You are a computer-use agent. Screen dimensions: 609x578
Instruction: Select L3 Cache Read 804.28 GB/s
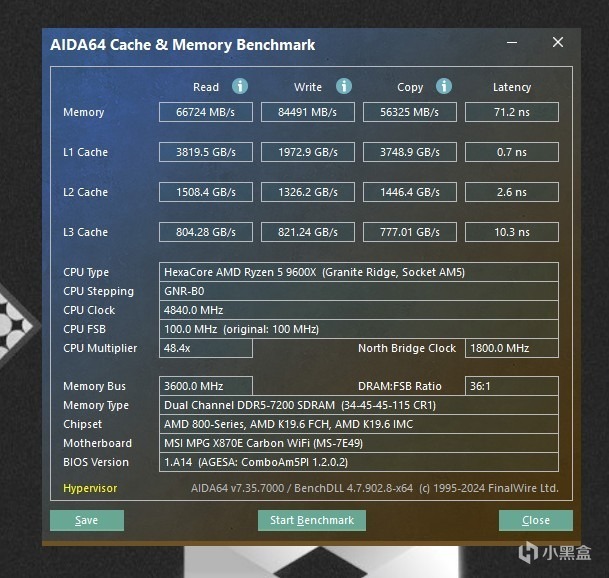tap(206, 232)
